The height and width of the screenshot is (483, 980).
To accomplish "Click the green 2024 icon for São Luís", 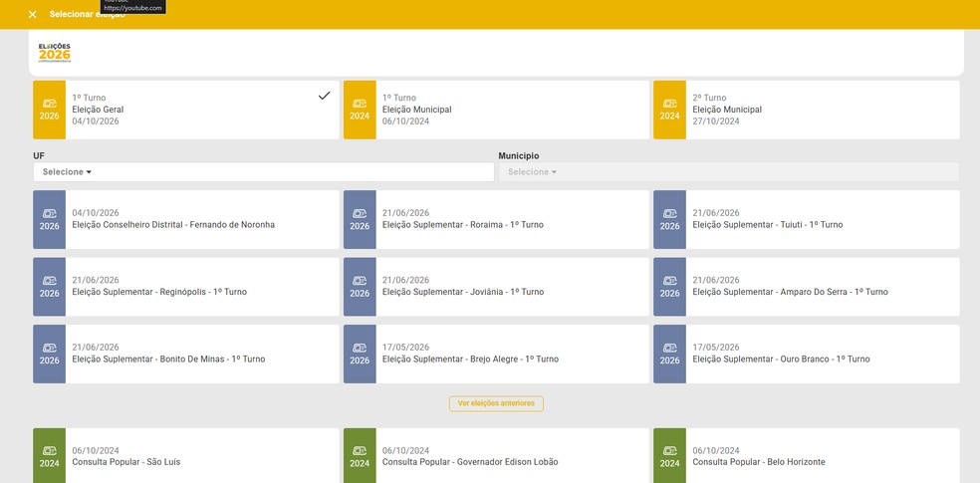I will coord(50,455).
